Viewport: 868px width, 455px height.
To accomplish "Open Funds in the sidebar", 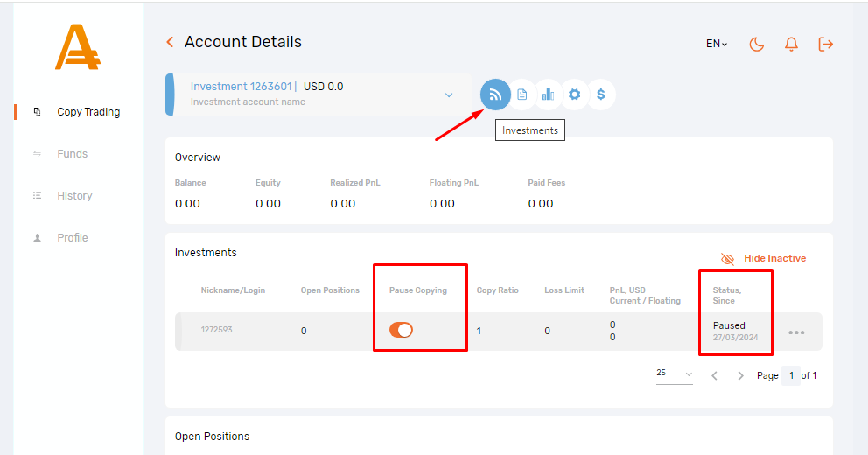I will 73,154.
